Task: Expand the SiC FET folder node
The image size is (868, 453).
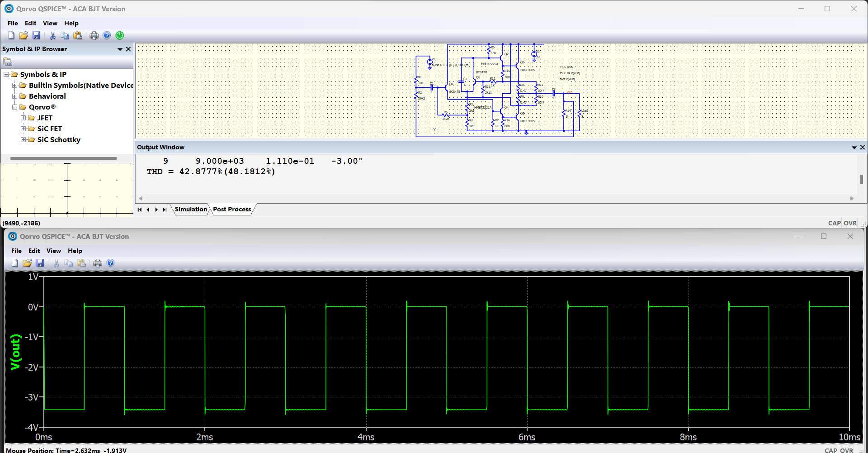Action: pos(23,129)
